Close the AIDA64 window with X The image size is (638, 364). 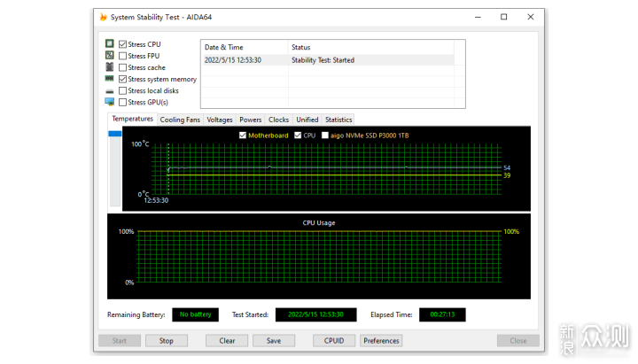(530, 17)
